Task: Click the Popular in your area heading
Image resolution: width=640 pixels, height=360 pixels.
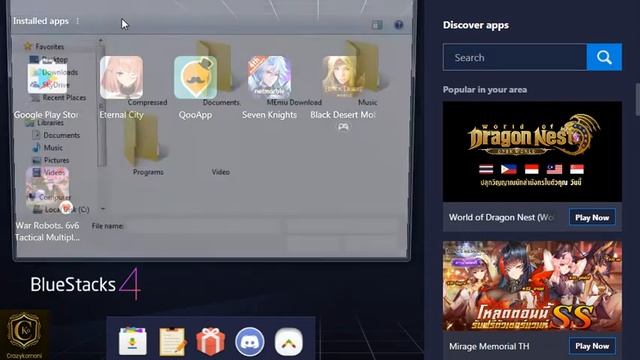Action: [x=485, y=89]
